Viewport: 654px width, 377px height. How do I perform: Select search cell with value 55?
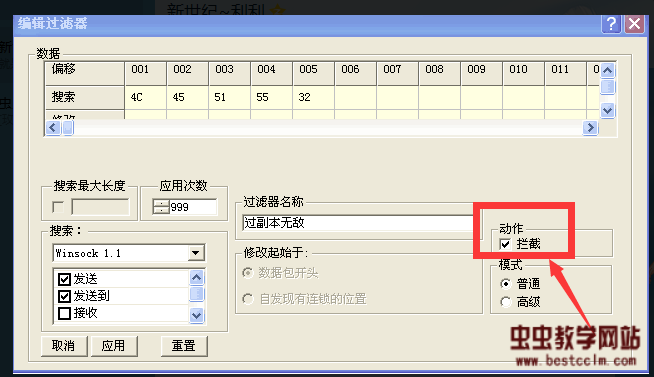pos(272,98)
